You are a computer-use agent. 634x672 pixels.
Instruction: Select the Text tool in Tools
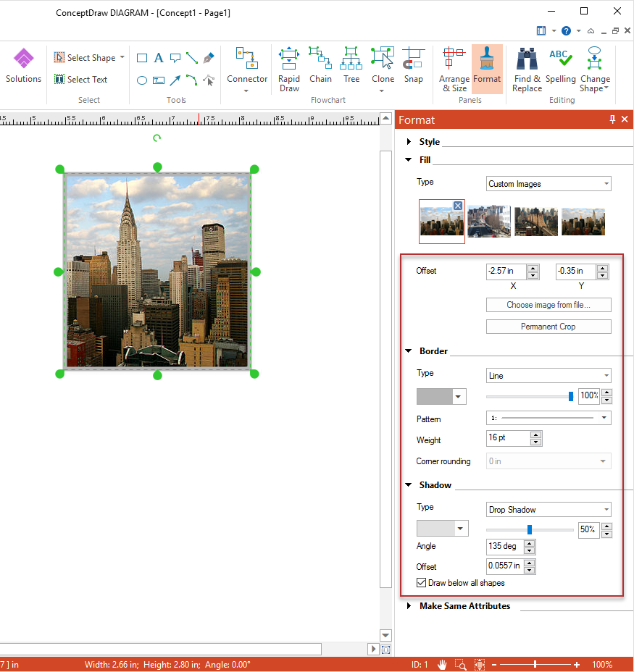pyautogui.click(x=159, y=58)
